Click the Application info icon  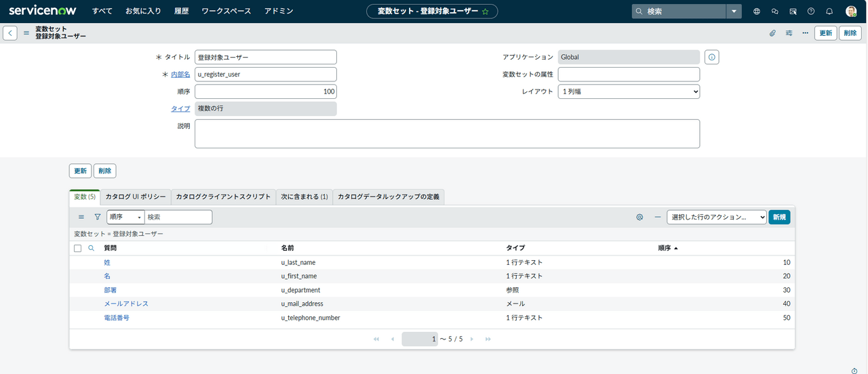[711, 58]
